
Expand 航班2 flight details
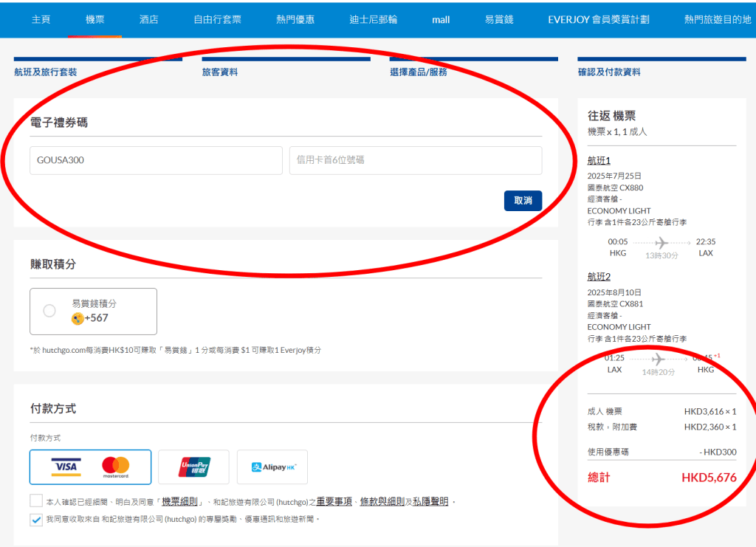tap(599, 277)
